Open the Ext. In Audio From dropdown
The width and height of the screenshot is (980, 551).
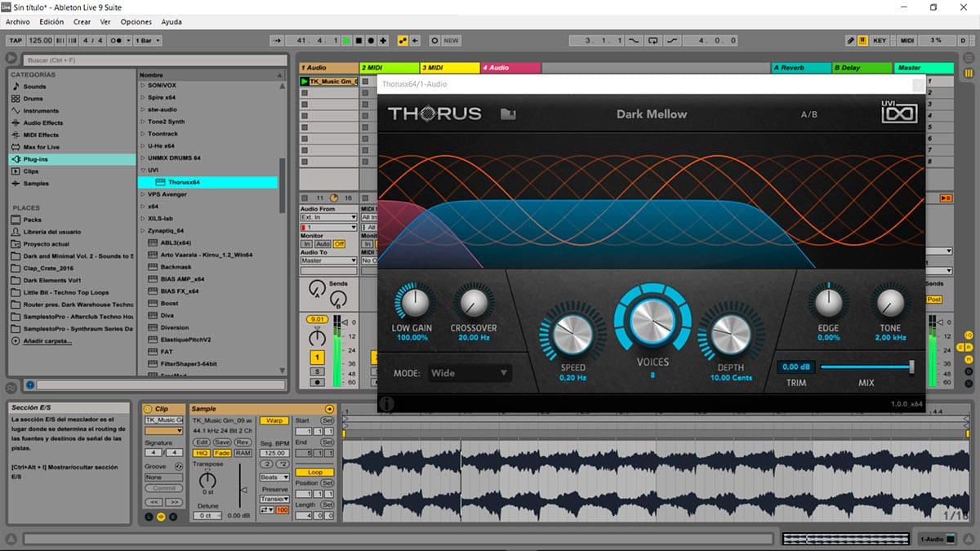[329, 218]
